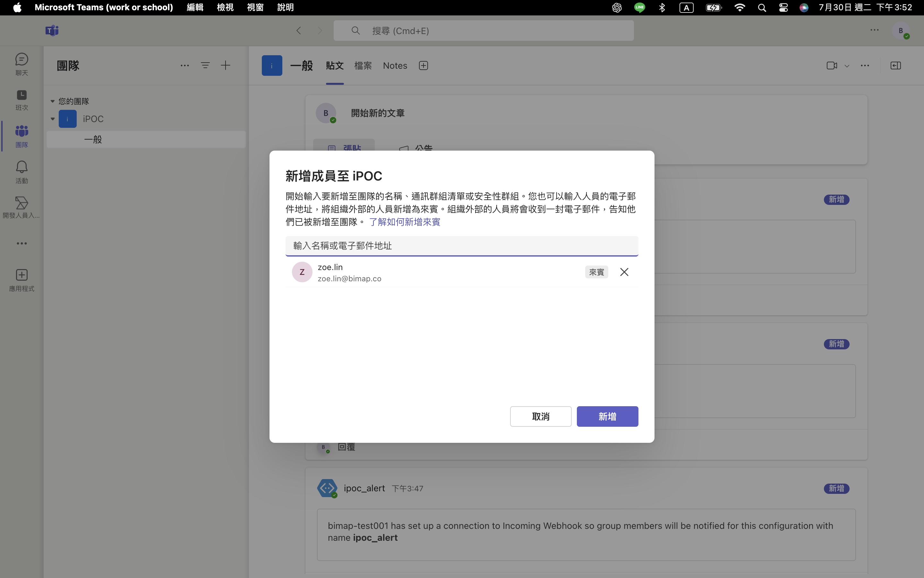Click the ipoc_alert webhook avatar icon
Image resolution: width=924 pixels, height=578 pixels.
(327, 488)
